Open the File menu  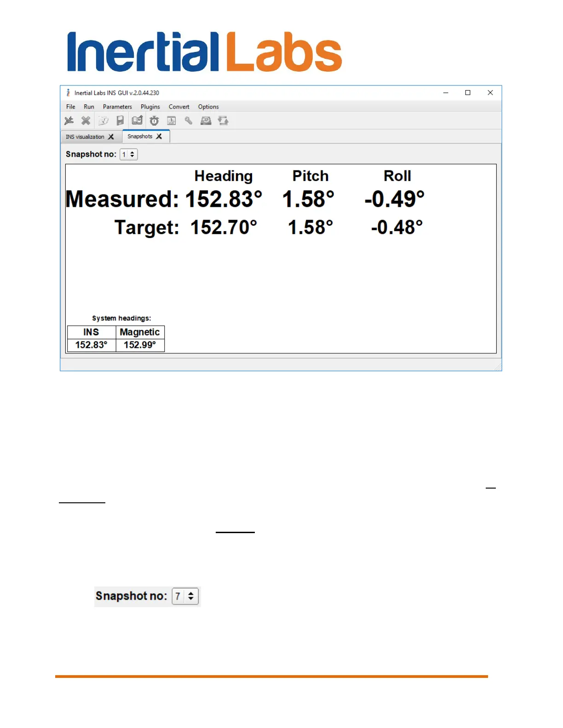tap(71, 107)
